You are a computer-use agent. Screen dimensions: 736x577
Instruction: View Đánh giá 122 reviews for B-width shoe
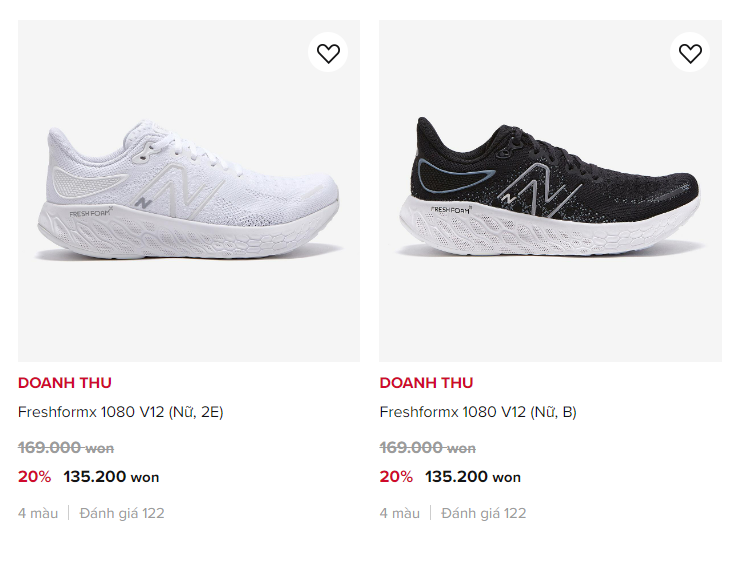pyautogui.click(x=484, y=513)
